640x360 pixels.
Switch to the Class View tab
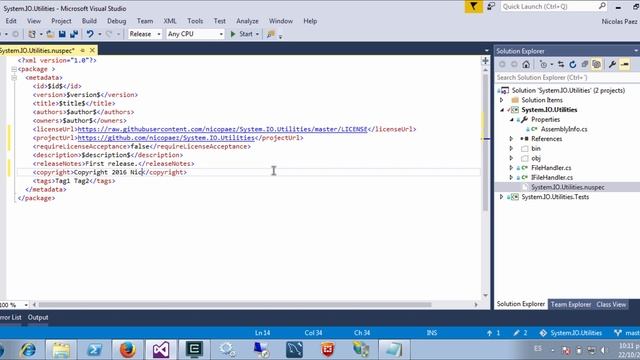[611, 304]
